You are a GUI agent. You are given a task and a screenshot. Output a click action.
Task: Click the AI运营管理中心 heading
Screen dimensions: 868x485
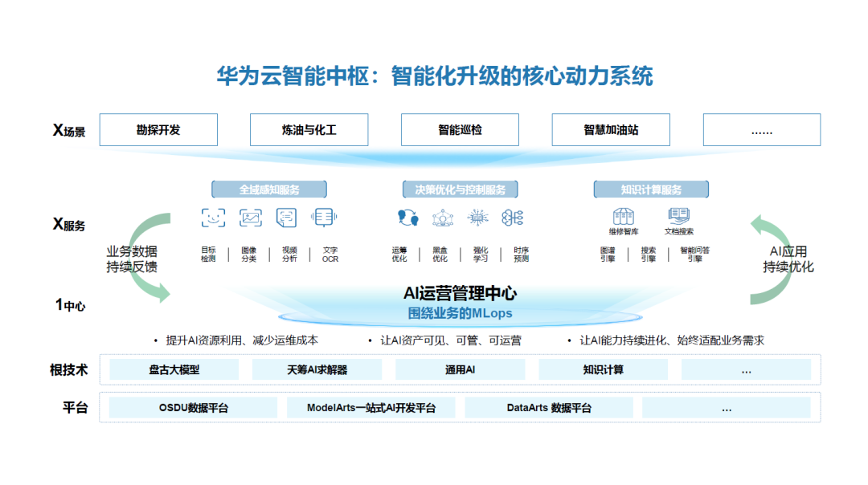[x=460, y=293]
